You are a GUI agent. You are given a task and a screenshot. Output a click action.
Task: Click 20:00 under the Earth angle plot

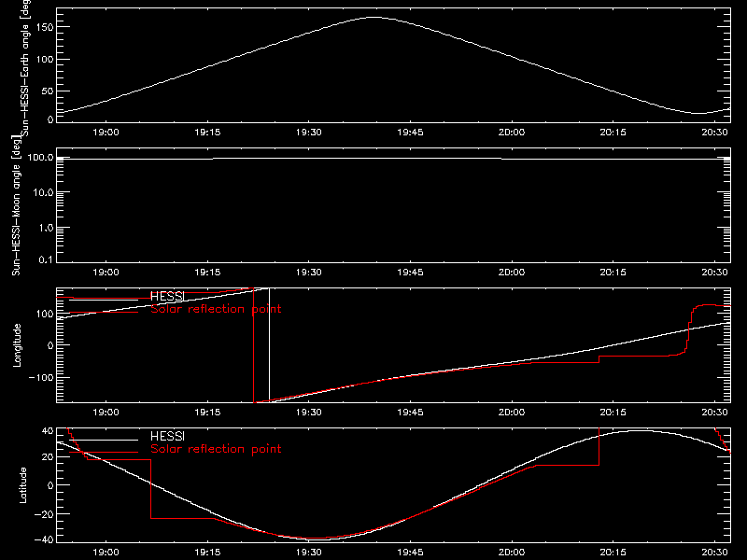512,133
